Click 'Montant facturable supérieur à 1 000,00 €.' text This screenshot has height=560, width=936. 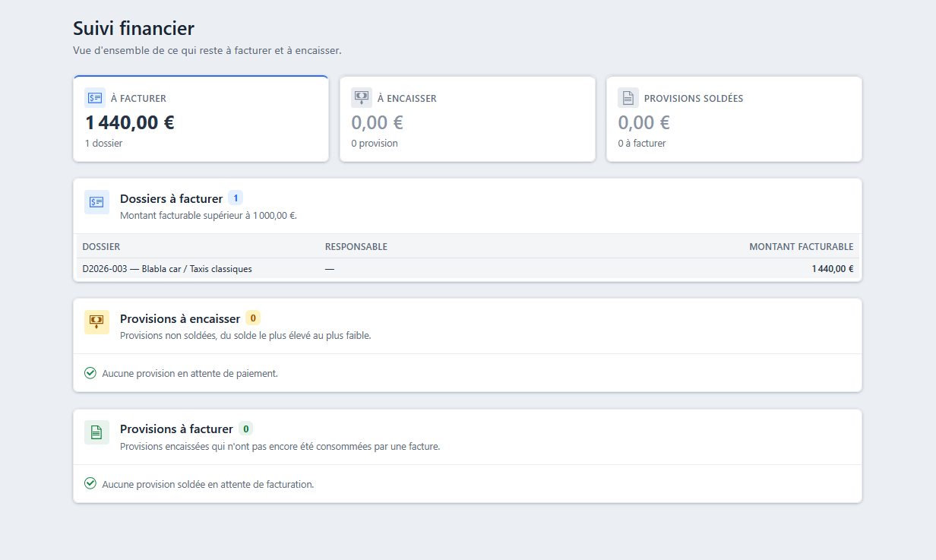pyautogui.click(x=208, y=215)
